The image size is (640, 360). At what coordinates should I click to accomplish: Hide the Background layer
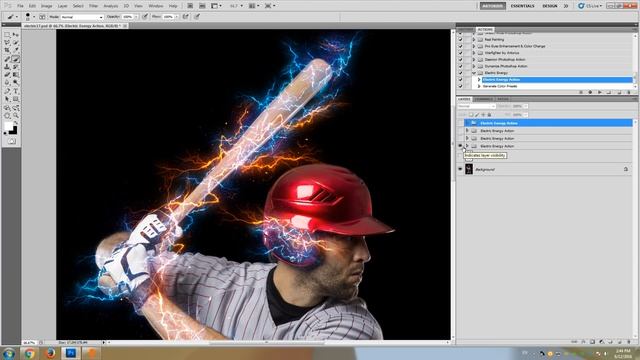click(x=460, y=169)
